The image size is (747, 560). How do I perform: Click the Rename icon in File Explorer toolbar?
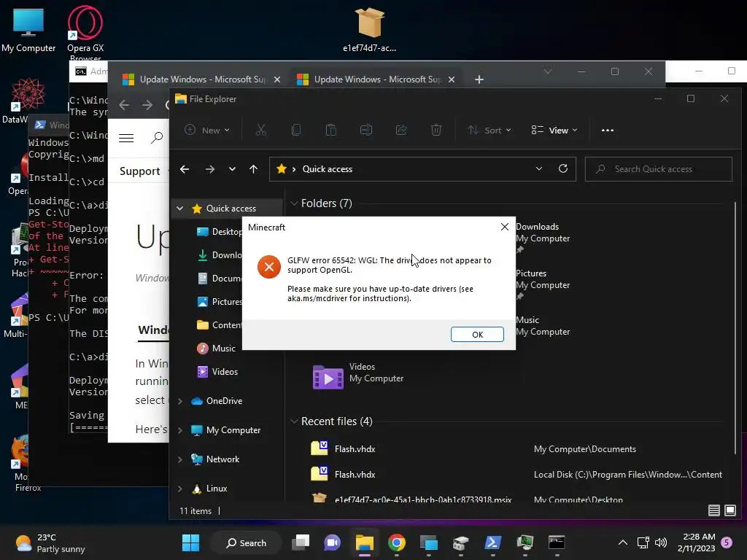coord(366,130)
